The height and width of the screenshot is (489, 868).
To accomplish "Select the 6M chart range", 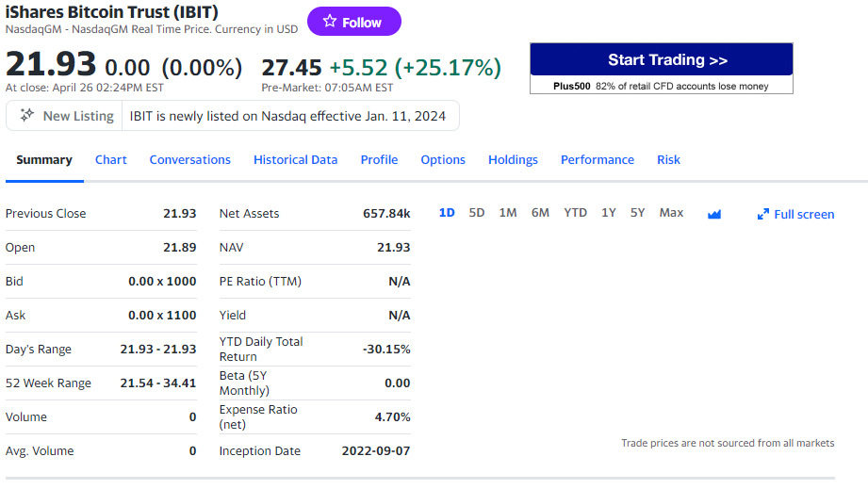I will click(x=540, y=213).
